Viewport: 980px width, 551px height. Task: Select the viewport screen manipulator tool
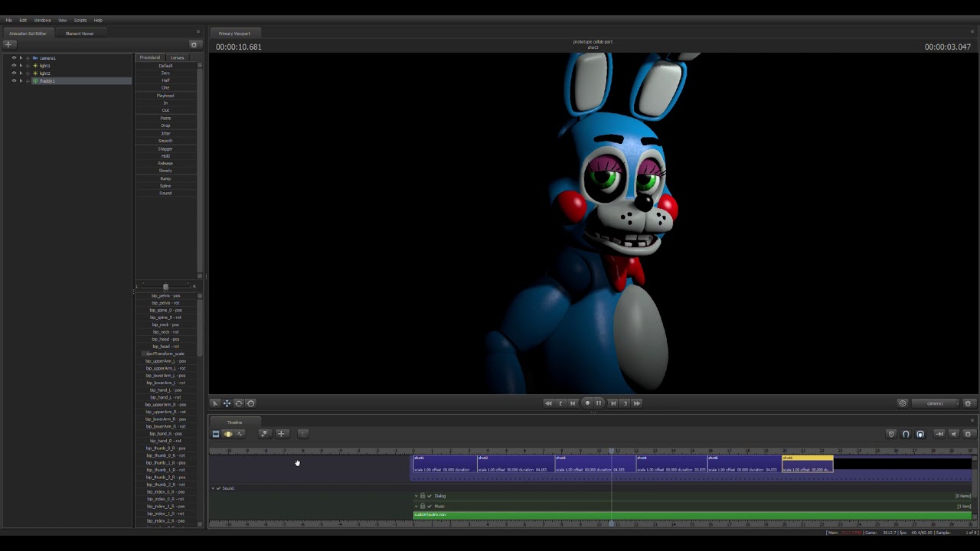point(250,403)
